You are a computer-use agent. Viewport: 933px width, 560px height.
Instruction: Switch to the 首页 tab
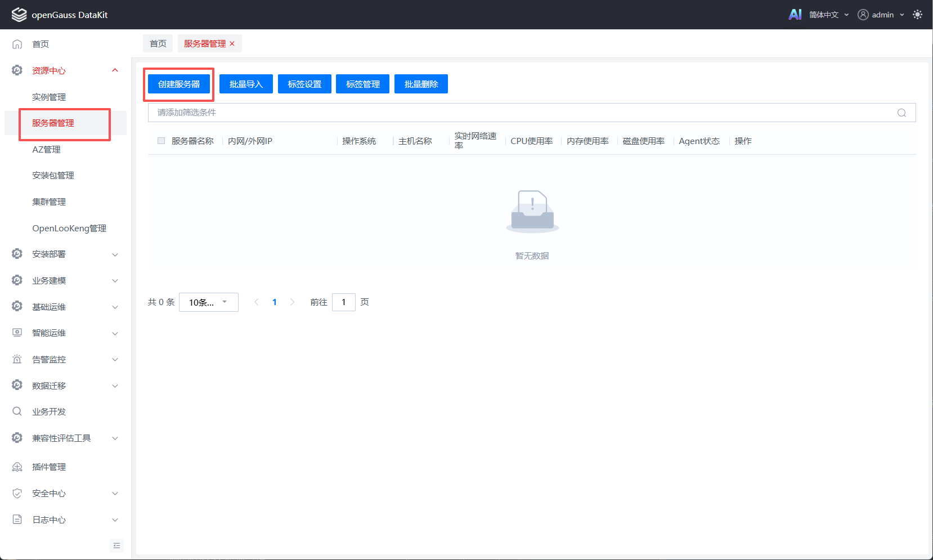click(x=158, y=44)
